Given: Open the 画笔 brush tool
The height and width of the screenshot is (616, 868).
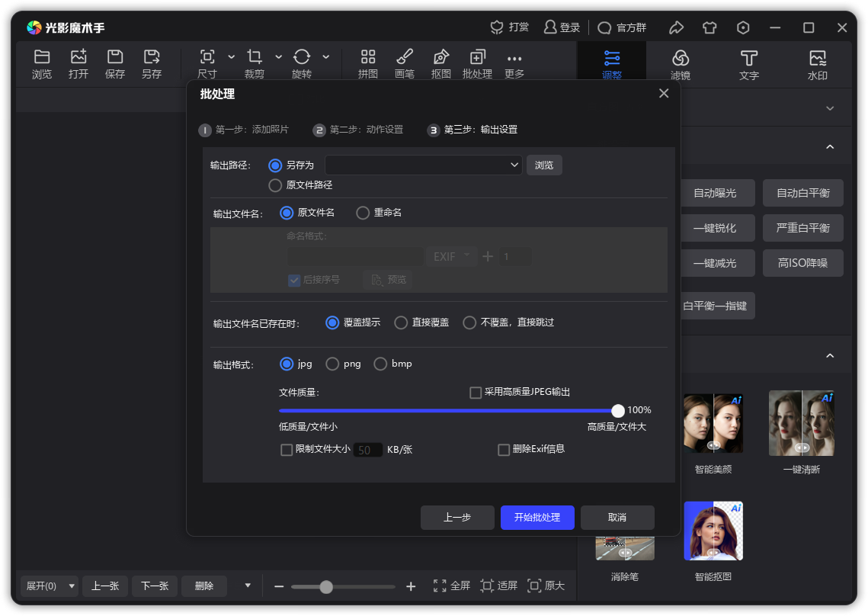Looking at the screenshot, I should (x=405, y=64).
